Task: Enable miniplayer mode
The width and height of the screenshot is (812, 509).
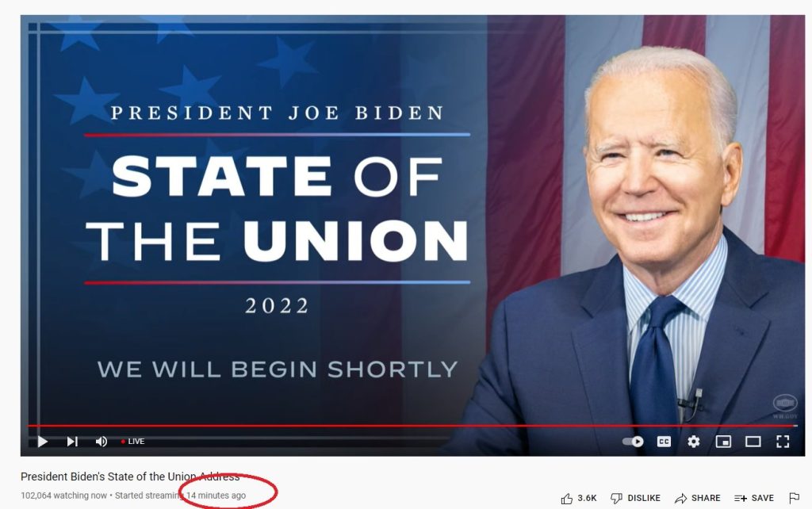Action: click(723, 441)
